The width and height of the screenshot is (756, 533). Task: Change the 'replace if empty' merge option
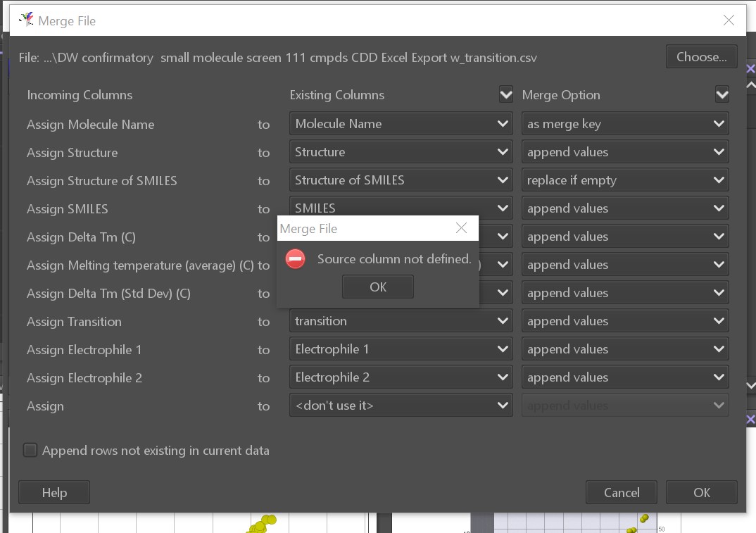pyautogui.click(x=624, y=180)
